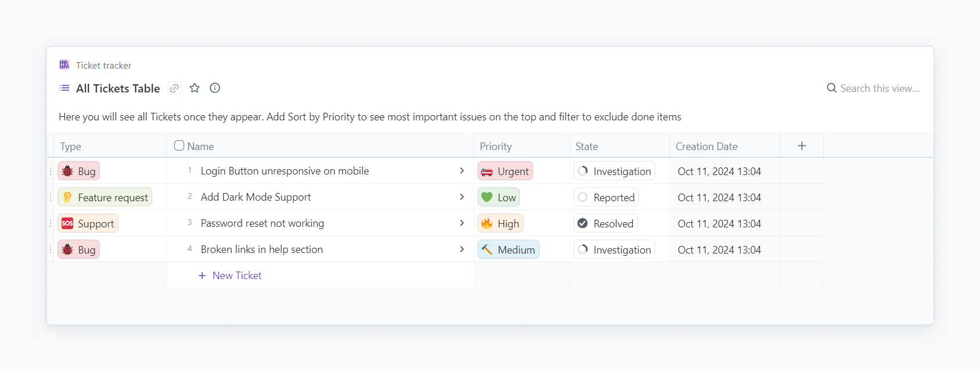
Task: Expand the Login Button unresponsive ticket chevron
Action: [462, 171]
